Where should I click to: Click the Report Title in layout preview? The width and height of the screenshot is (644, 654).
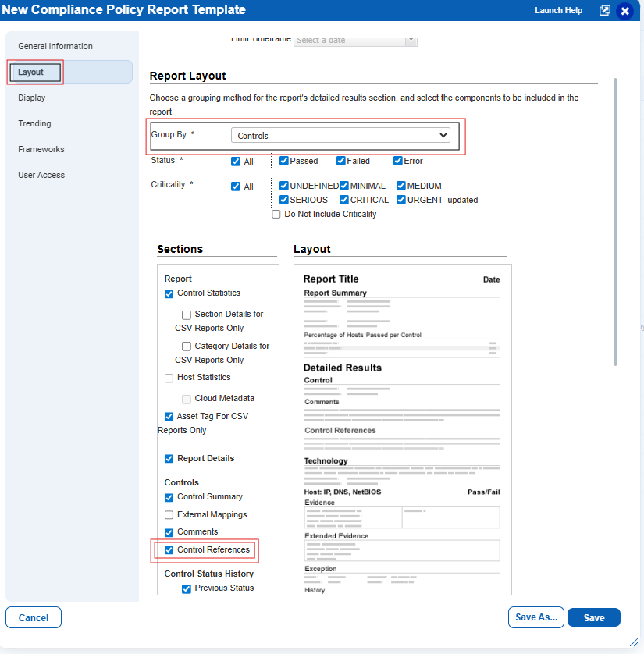[x=331, y=279]
